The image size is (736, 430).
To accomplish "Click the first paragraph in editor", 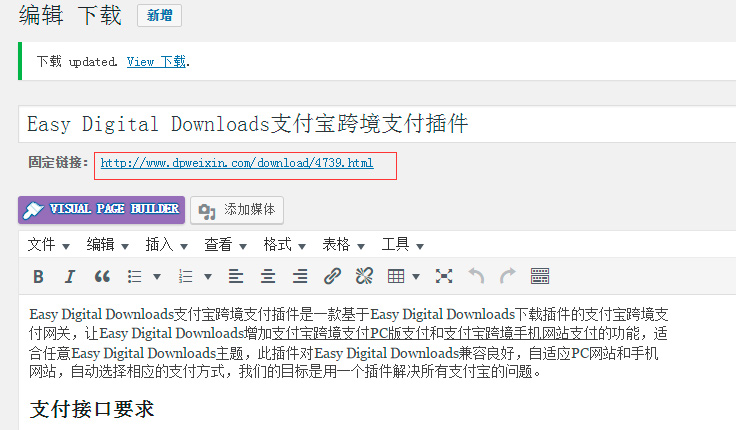I will point(348,343).
